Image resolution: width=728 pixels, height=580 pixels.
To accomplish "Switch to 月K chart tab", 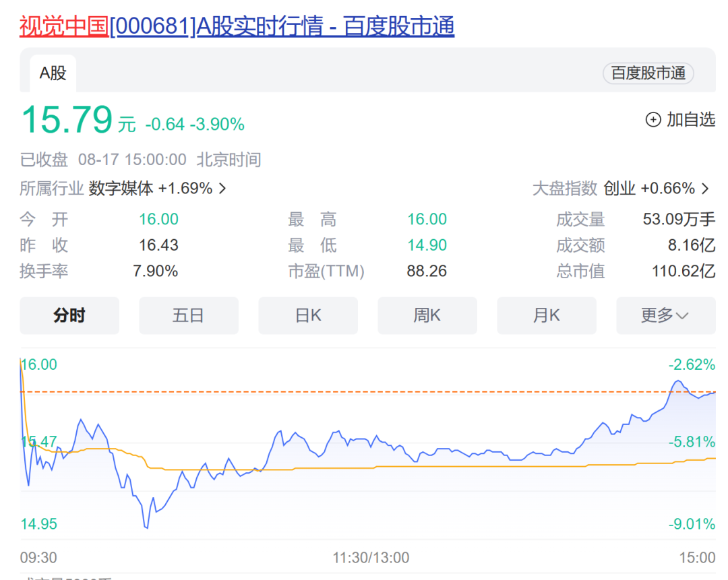I will pyautogui.click(x=547, y=315).
